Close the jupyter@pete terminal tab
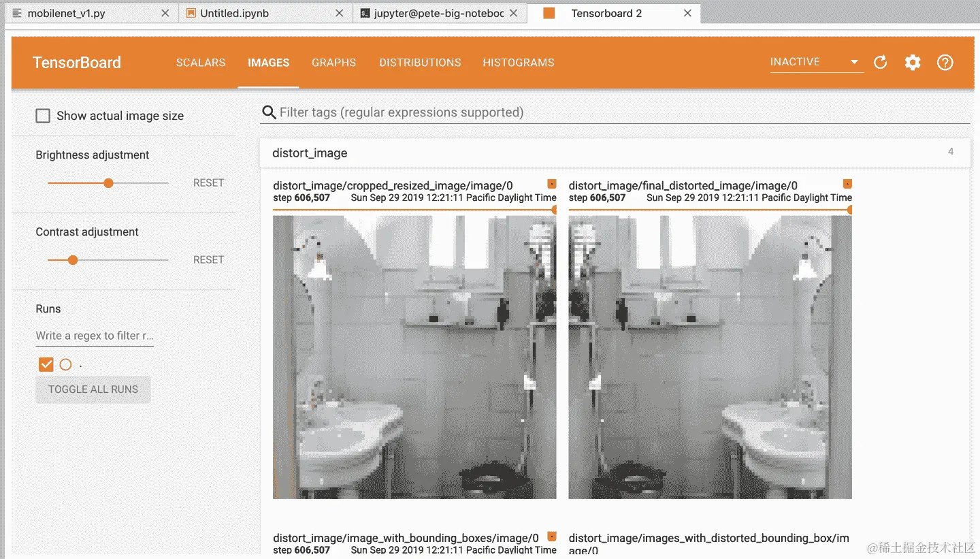This screenshot has height=559, width=980. point(514,13)
